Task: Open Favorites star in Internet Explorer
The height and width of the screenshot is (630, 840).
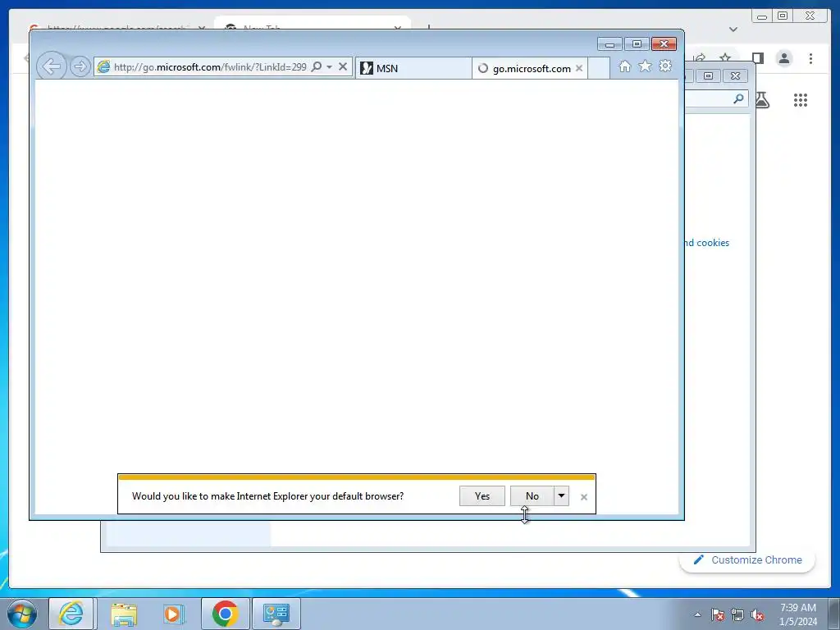Action: 645,66
